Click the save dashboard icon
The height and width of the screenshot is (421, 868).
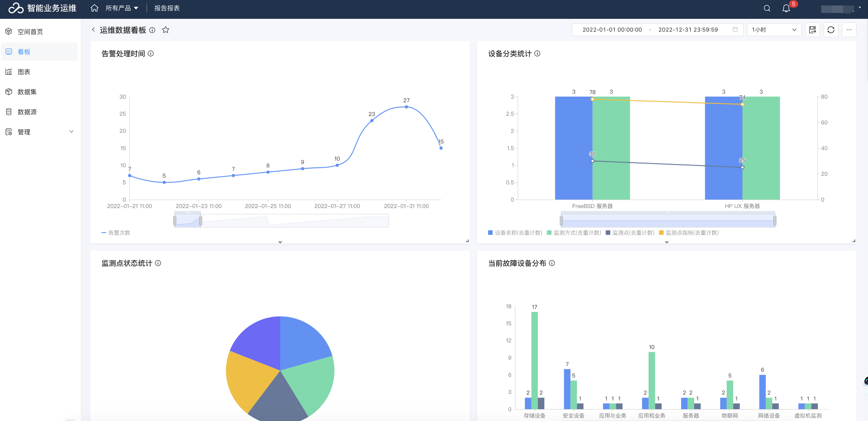[x=812, y=30]
